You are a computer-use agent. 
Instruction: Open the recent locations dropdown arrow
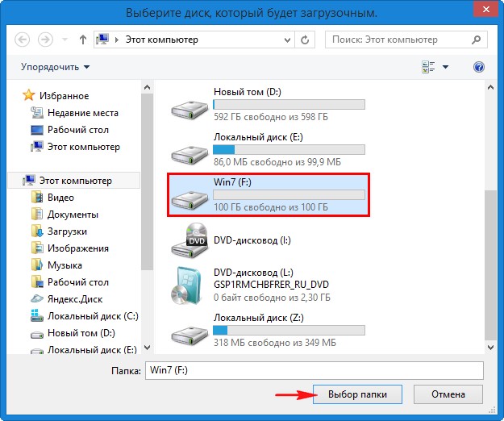65,40
